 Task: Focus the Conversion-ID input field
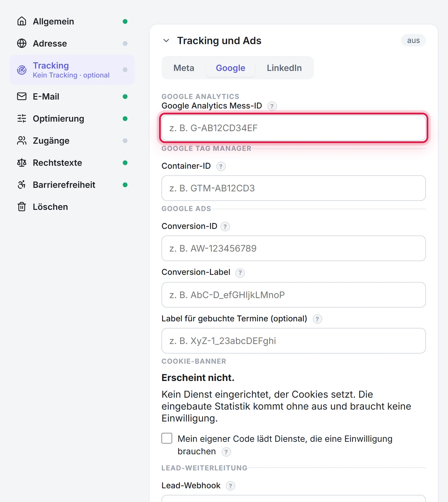[294, 248]
